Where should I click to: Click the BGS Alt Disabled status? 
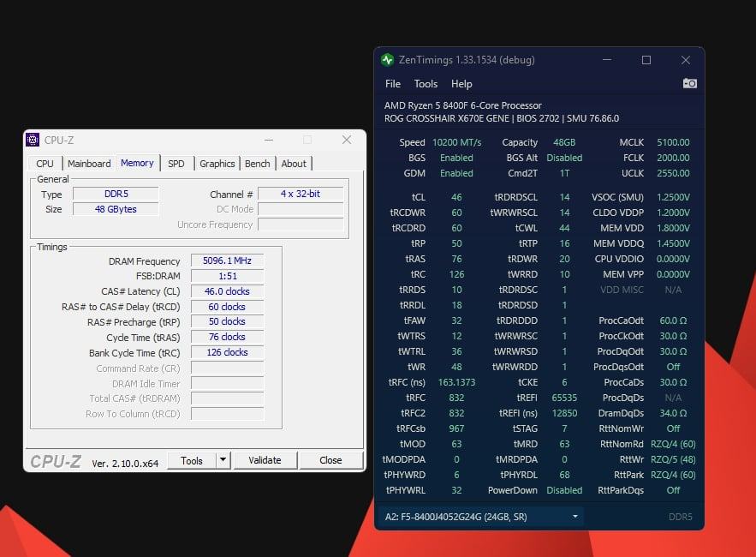pos(564,158)
